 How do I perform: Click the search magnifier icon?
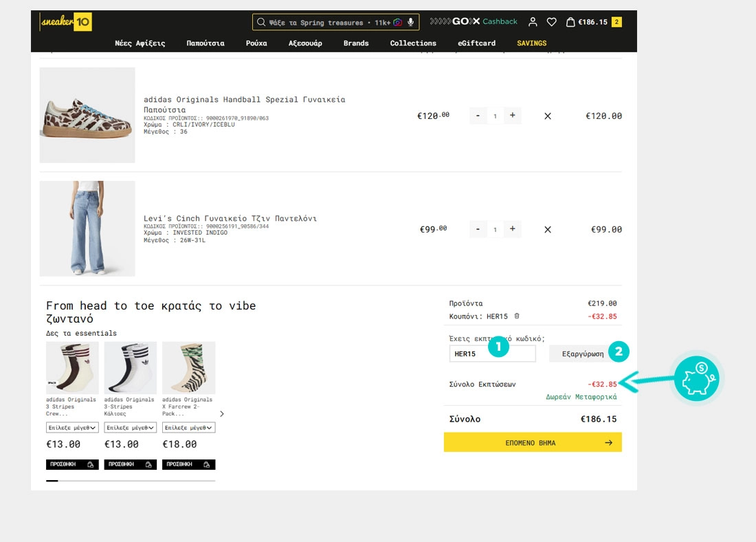261,22
